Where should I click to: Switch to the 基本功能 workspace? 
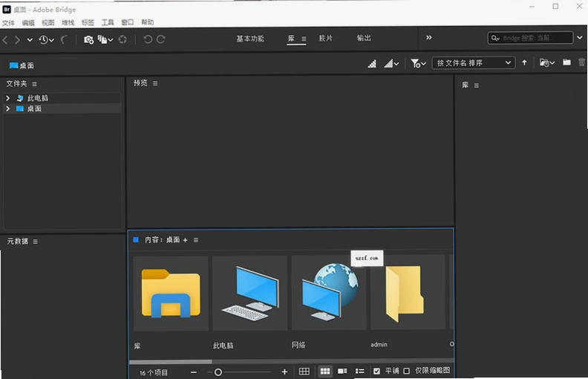[x=250, y=39]
